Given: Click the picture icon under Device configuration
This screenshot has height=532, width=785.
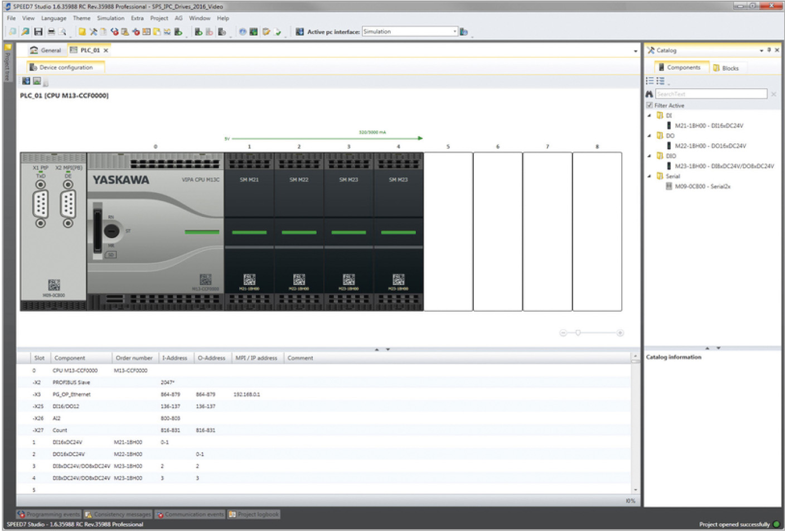Looking at the screenshot, I should 37,81.
